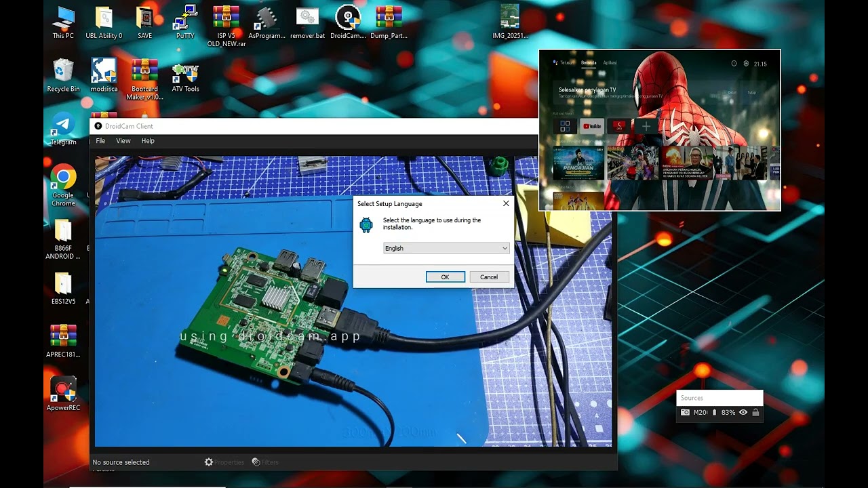Open Telegram from the desktop

[x=63, y=129]
